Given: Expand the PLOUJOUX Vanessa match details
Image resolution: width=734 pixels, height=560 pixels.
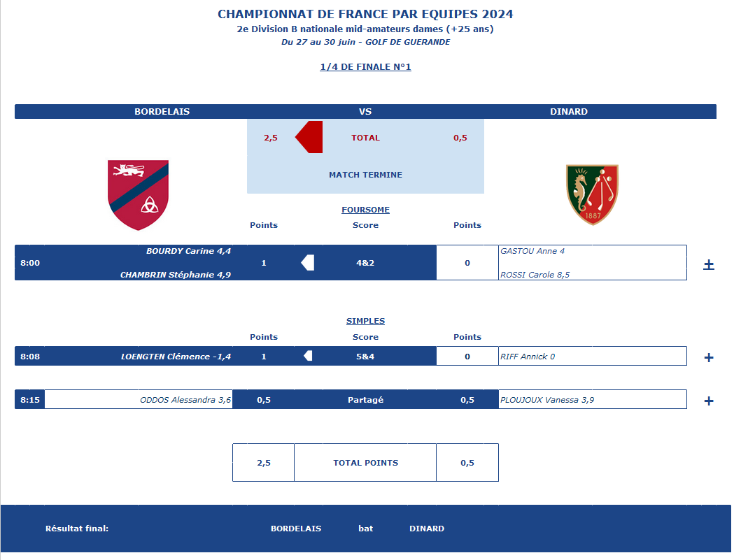Looking at the screenshot, I should click(x=709, y=401).
